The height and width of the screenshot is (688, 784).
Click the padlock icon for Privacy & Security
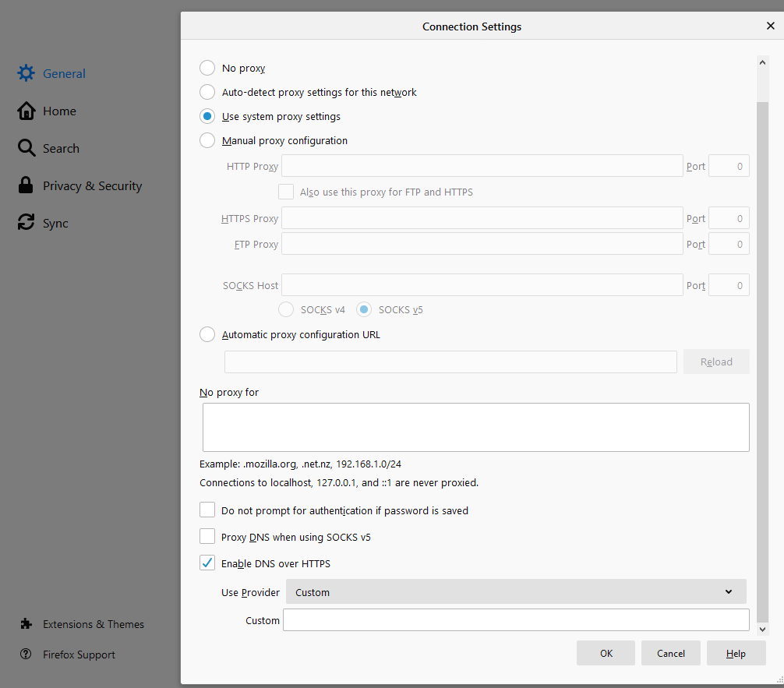point(26,185)
